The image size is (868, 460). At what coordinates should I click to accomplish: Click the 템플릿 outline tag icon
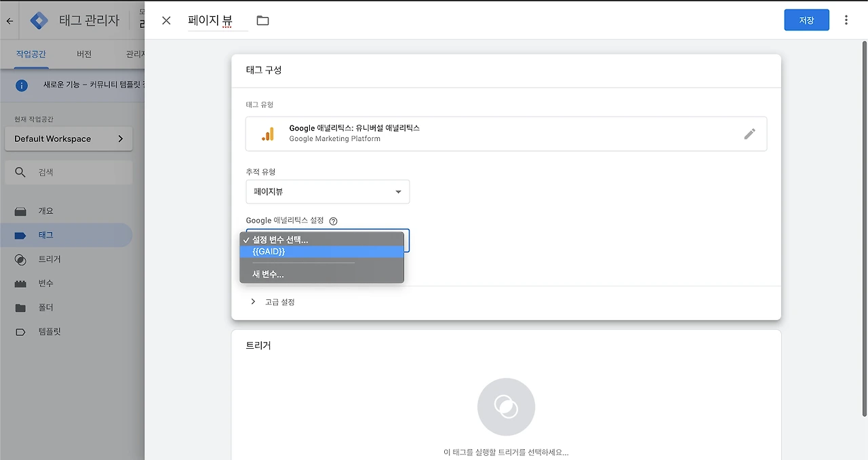tap(20, 332)
